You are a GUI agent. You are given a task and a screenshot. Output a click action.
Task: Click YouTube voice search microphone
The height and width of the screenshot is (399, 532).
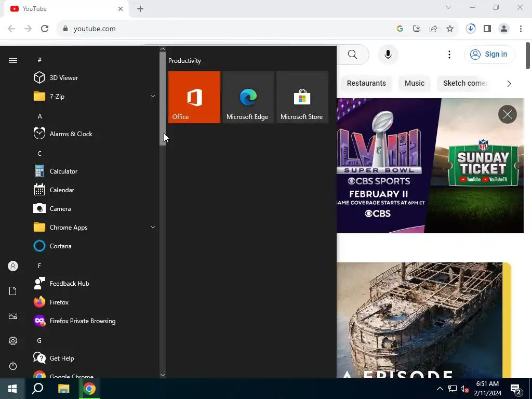click(x=388, y=54)
